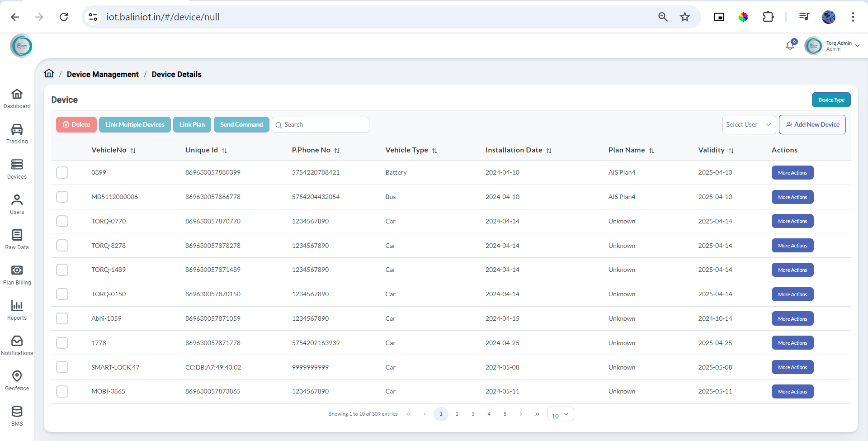Open the Users sidebar icon

point(17,200)
